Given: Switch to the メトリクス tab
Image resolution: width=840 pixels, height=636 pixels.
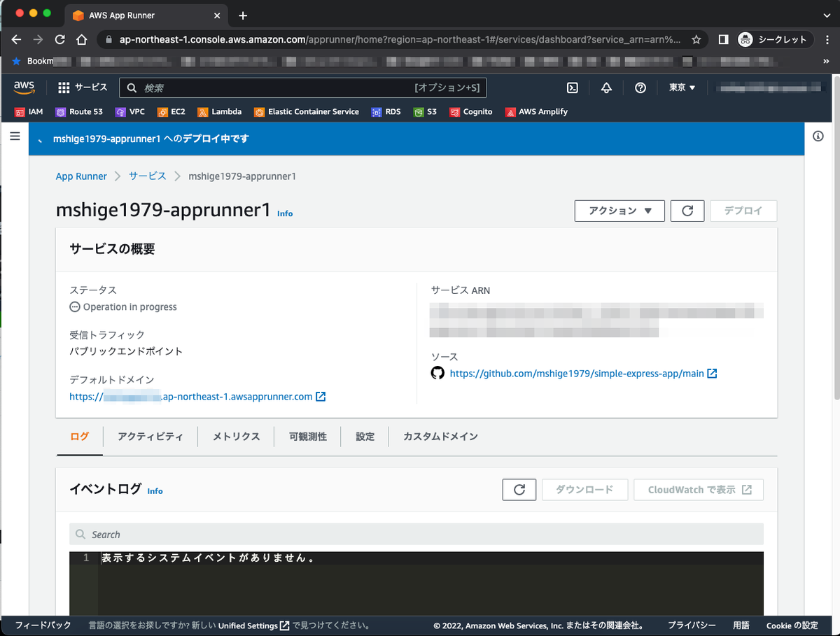Looking at the screenshot, I should 236,437.
